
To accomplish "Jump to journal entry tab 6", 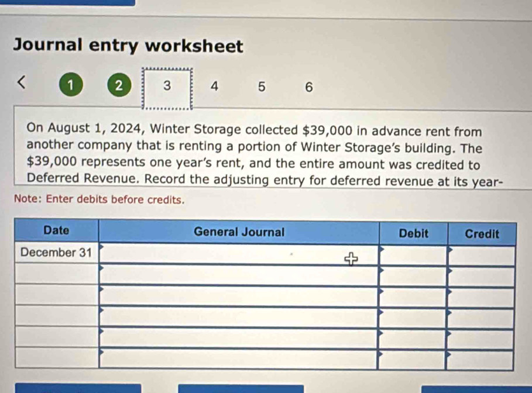I will click(308, 87).
